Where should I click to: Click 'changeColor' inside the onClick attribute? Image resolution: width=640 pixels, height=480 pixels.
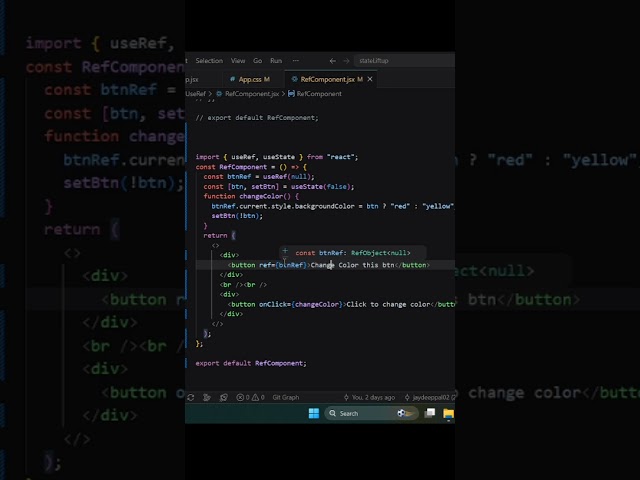click(317, 304)
